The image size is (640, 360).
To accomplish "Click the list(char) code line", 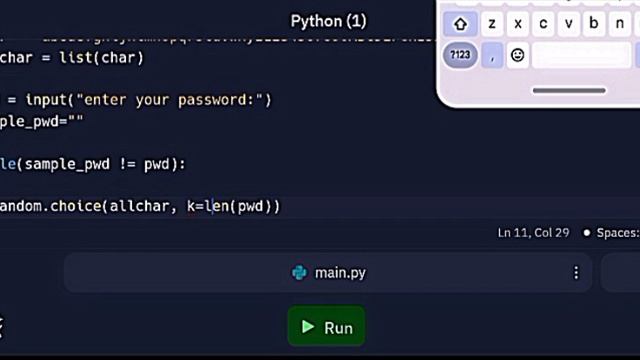I will pos(72,58).
